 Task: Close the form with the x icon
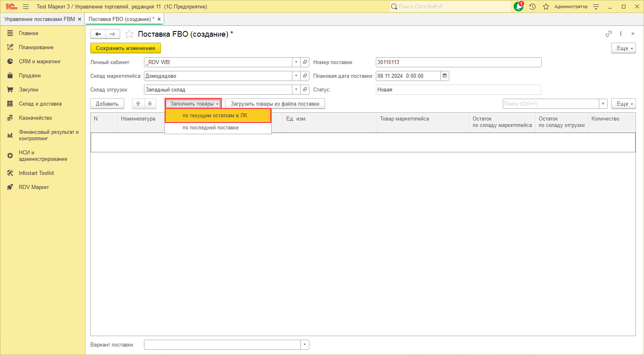[x=633, y=34]
